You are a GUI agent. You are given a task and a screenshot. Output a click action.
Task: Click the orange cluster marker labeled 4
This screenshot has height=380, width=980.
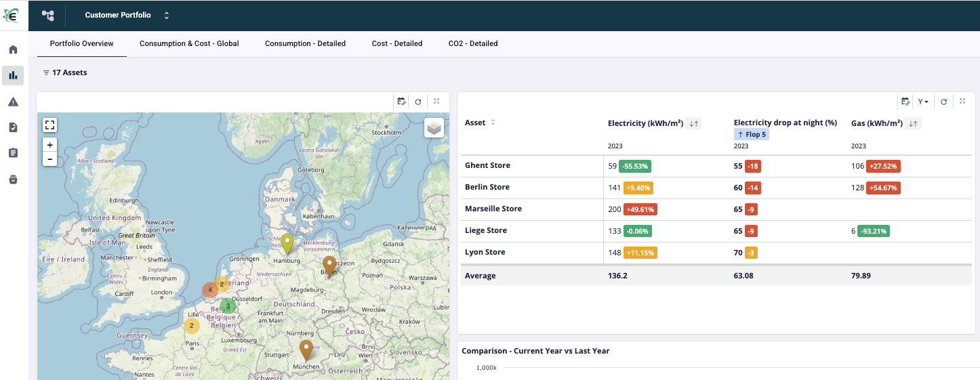[x=210, y=290]
